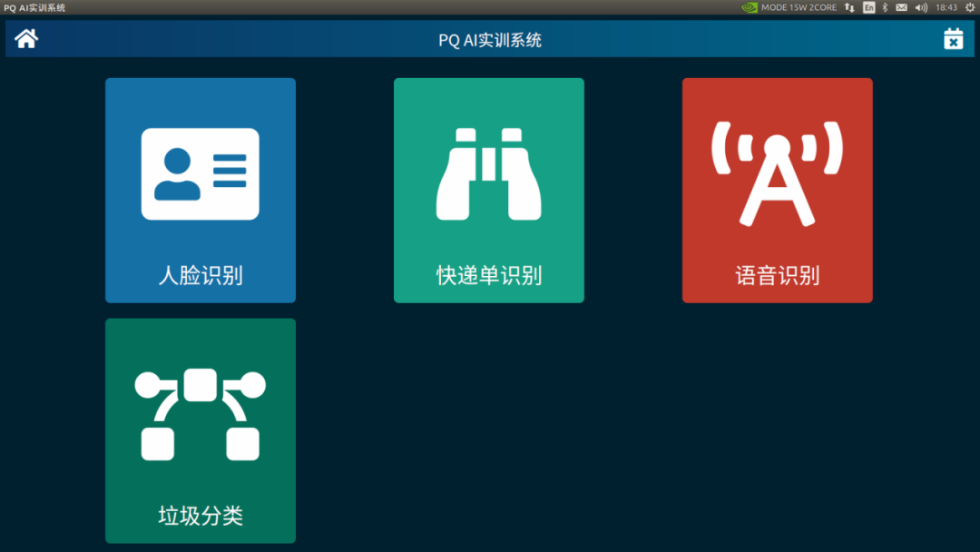Click the Home icon in the header
980x552 pixels.
point(26,39)
